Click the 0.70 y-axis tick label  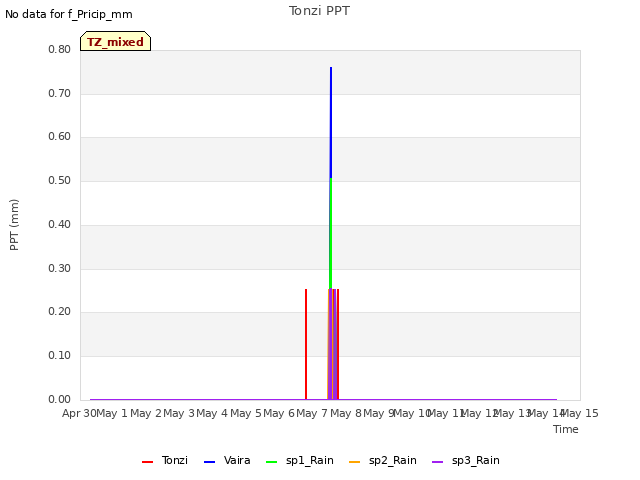coord(60,93)
